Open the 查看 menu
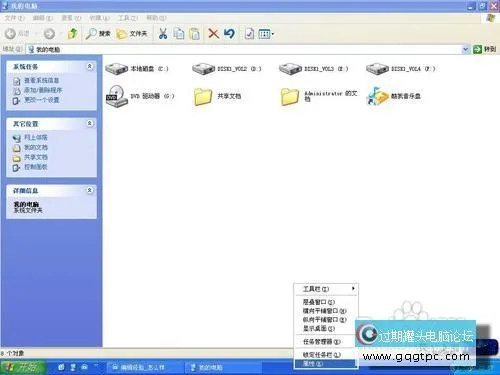The width and height of the screenshot is (500, 375). tap(71, 18)
